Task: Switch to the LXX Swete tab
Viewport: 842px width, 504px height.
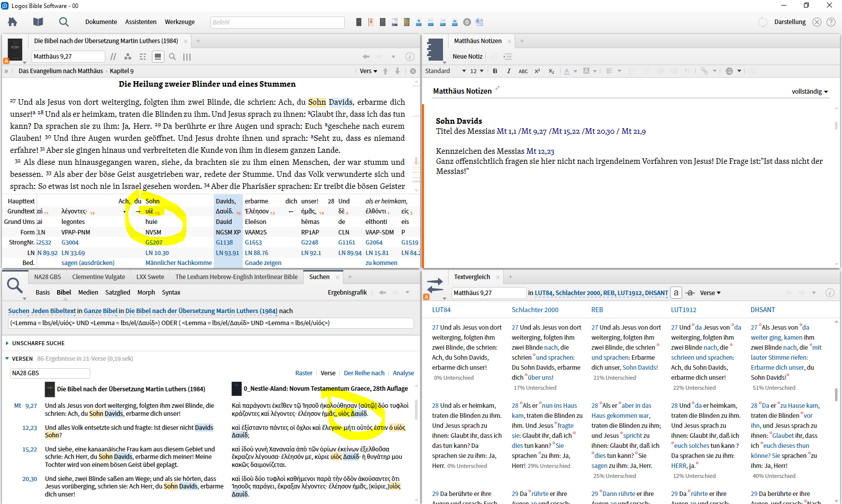Action: 150,277
